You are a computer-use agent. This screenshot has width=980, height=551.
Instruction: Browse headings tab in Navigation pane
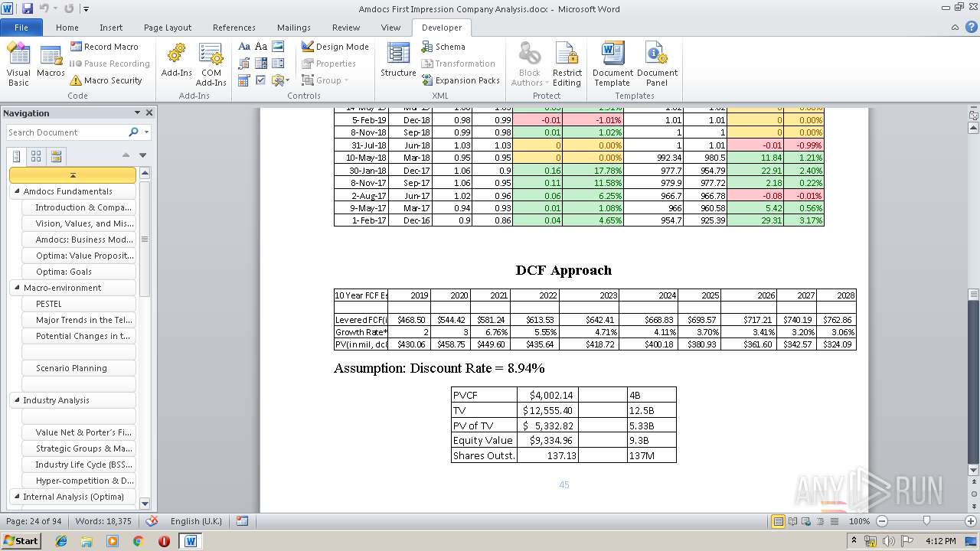[16, 156]
